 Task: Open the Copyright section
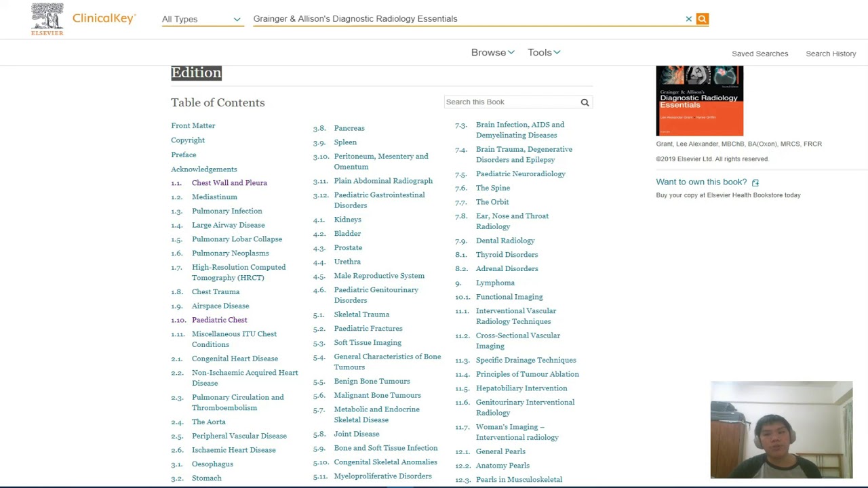188,140
